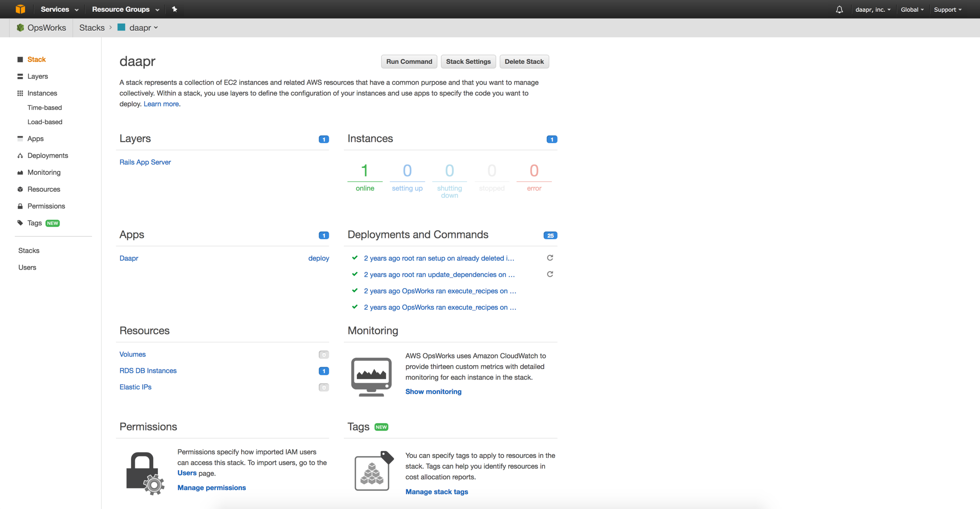
Task: Click the RDS DB Instances count badge
Action: (324, 371)
